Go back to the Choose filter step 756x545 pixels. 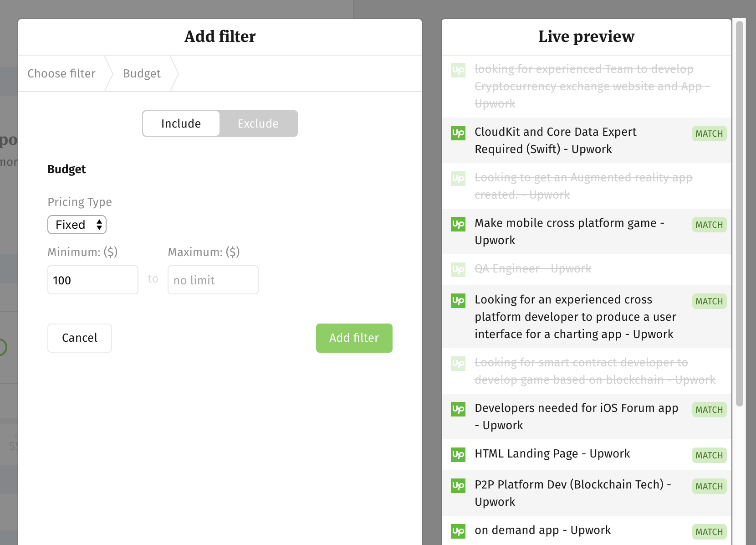tap(61, 73)
